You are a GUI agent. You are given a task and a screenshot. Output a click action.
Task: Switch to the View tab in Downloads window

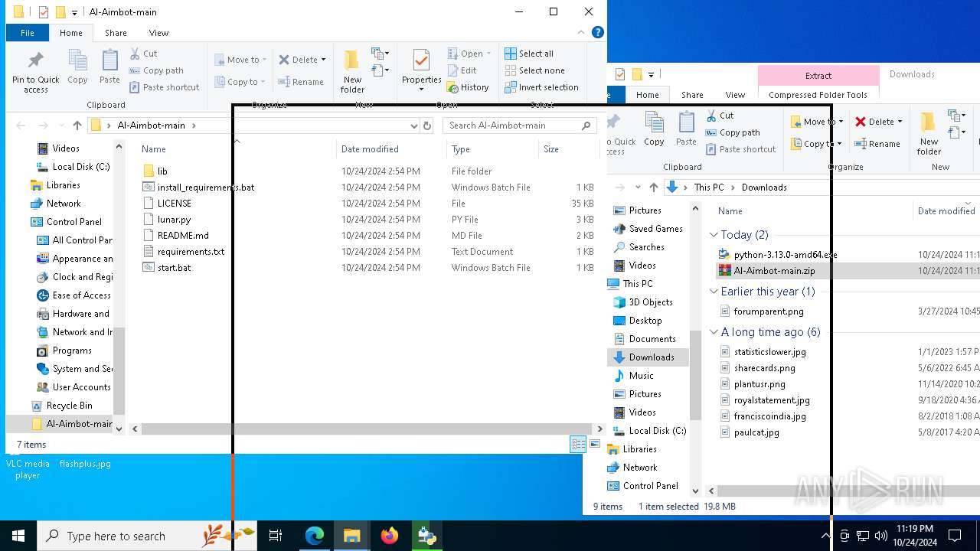pyautogui.click(x=735, y=95)
